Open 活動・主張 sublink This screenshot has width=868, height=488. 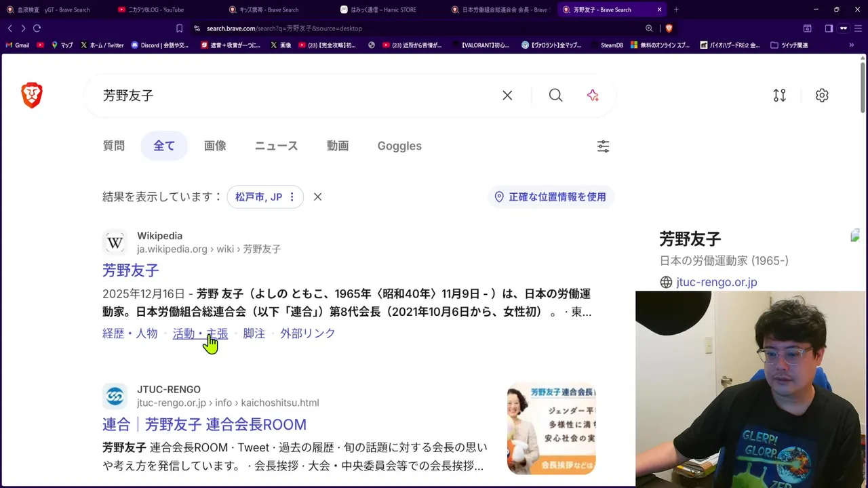pyautogui.click(x=201, y=333)
